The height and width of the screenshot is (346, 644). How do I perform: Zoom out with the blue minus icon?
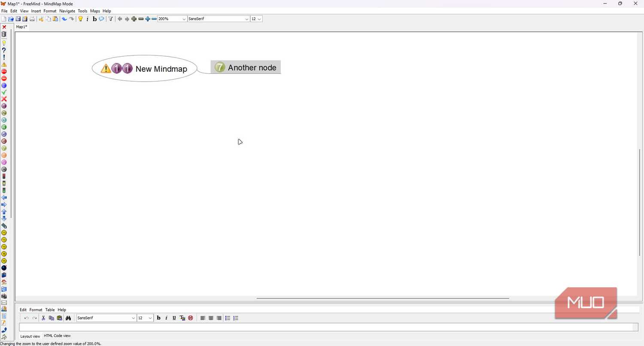(x=154, y=19)
